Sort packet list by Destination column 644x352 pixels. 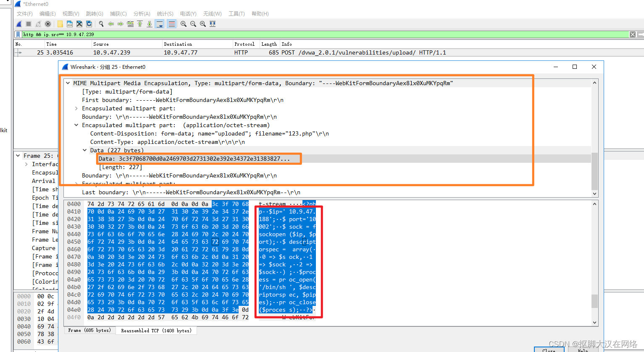[197, 44]
